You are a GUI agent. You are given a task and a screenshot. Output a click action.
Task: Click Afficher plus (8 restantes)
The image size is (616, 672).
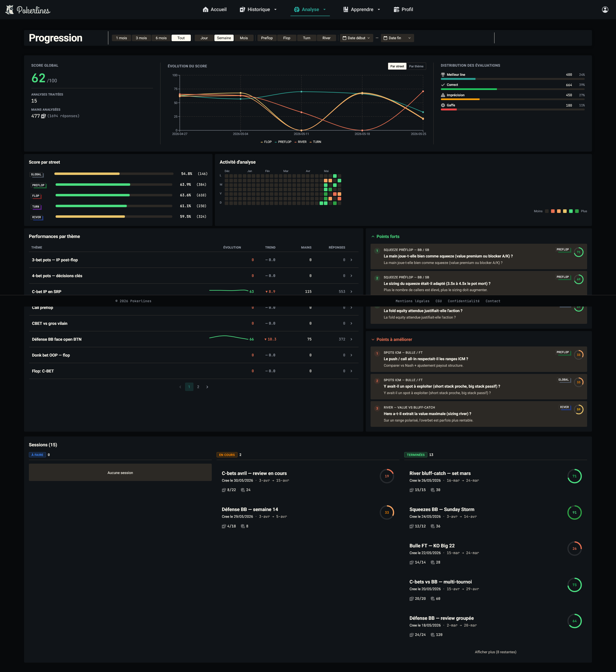click(495, 652)
